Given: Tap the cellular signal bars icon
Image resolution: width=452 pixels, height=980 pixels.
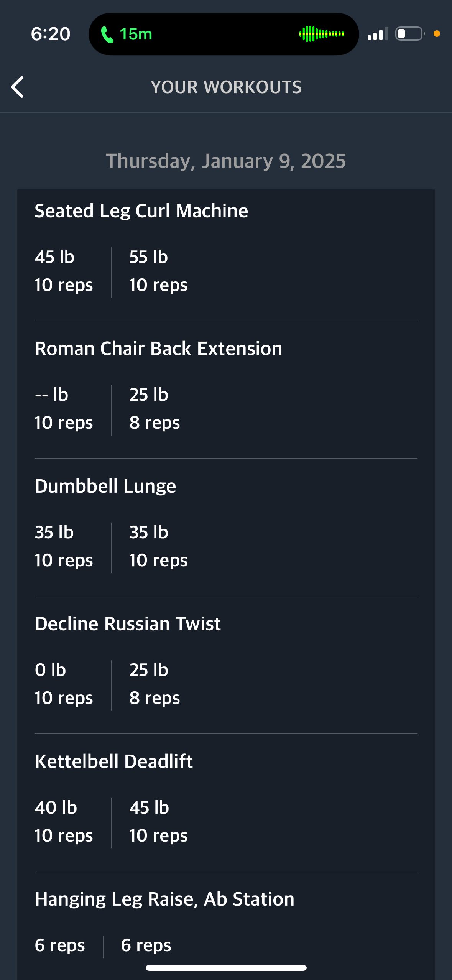Looking at the screenshot, I should tap(378, 34).
